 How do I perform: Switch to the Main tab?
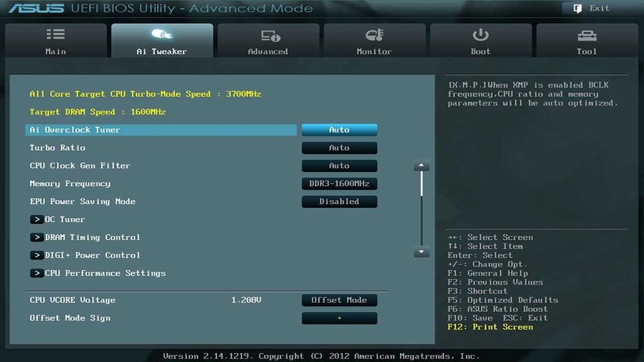click(56, 41)
